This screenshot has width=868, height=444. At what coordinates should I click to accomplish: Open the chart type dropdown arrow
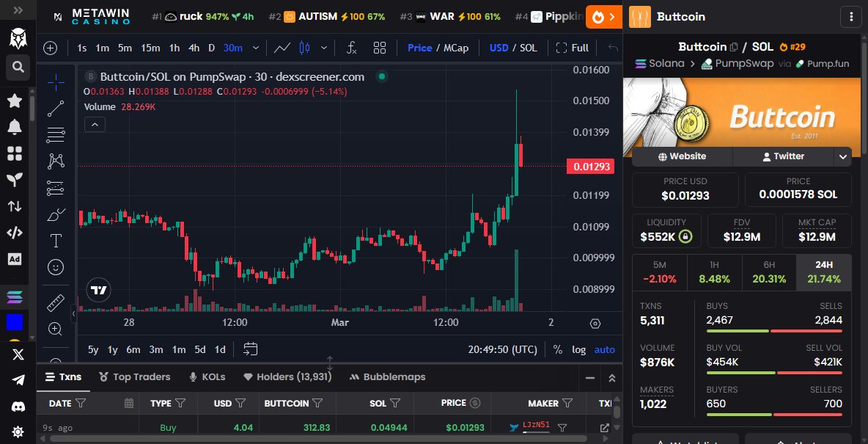coord(323,48)
